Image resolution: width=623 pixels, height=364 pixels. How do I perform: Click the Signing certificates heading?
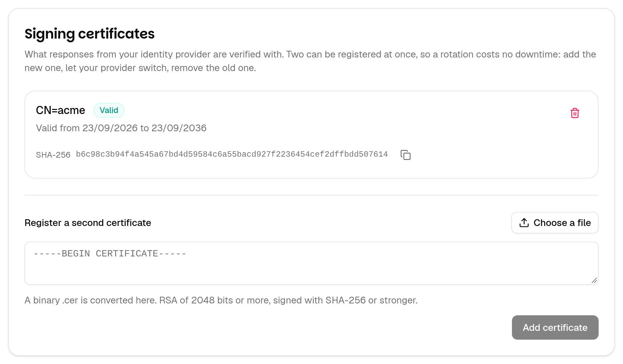(x=89, y=34)
